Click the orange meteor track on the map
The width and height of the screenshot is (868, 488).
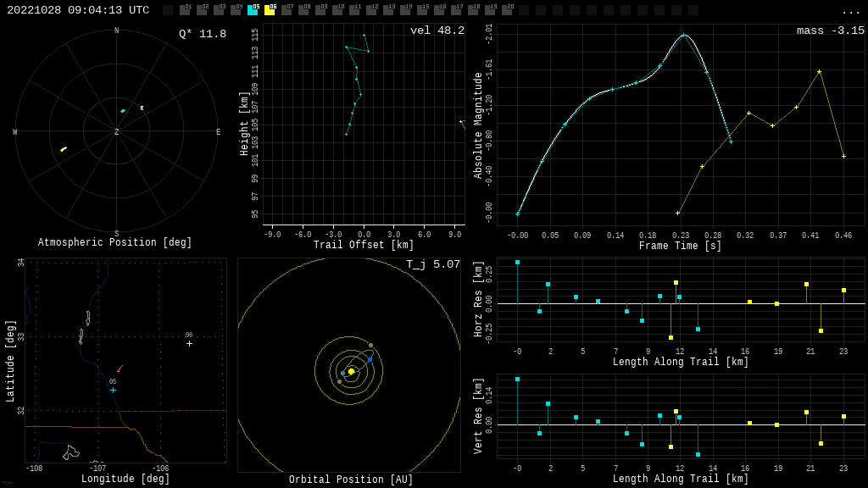(x=120, y=369)
